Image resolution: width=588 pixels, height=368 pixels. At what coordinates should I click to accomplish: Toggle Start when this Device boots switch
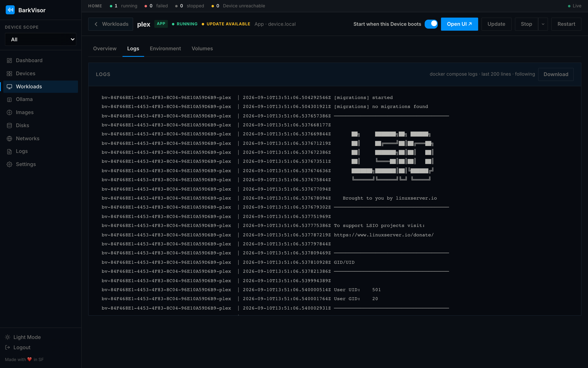[431, 24]
